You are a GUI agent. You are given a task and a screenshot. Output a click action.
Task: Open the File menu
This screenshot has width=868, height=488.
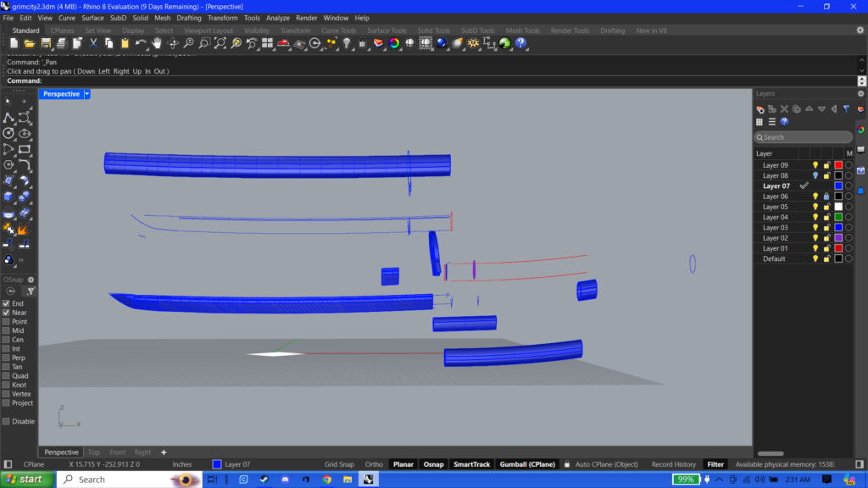point(8,18)
